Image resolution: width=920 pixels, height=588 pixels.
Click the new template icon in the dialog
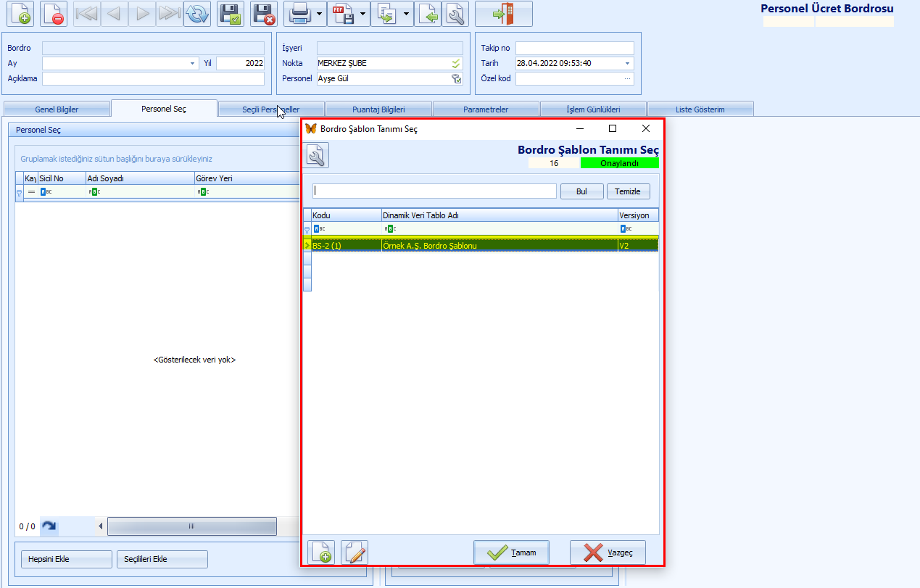click(x=321, y=552)
